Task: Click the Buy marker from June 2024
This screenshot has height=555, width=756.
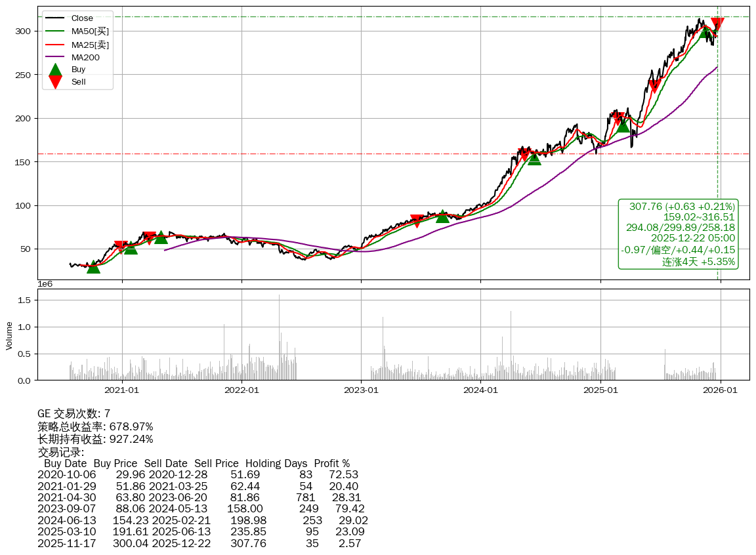Action: click(535, 159)
